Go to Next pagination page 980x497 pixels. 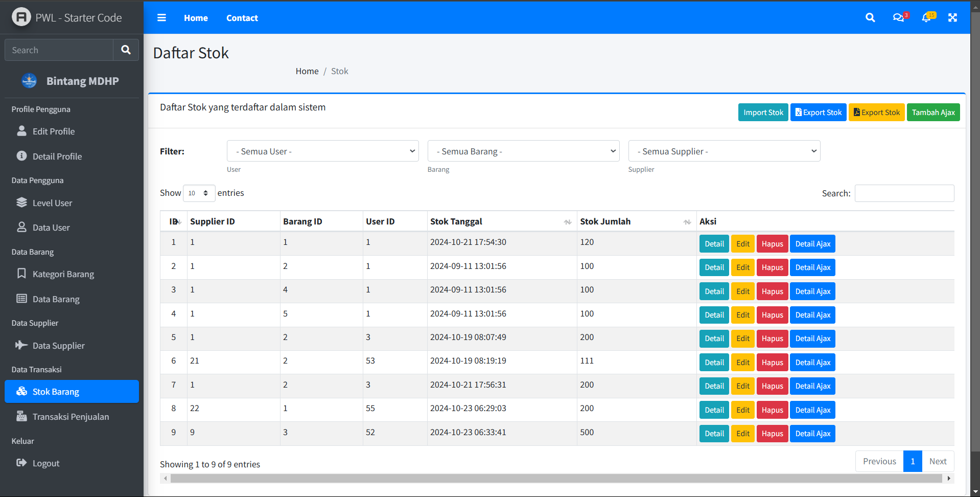(938, 461)
